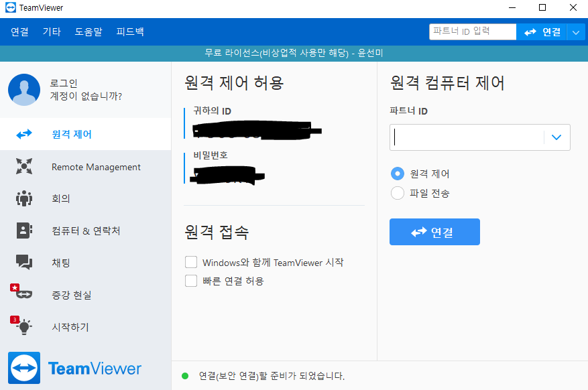588x390 pixels.
Task: Click the status text 연결(보안 연결)할 준비가 되었습니다
Action: [x=272, y=376]
